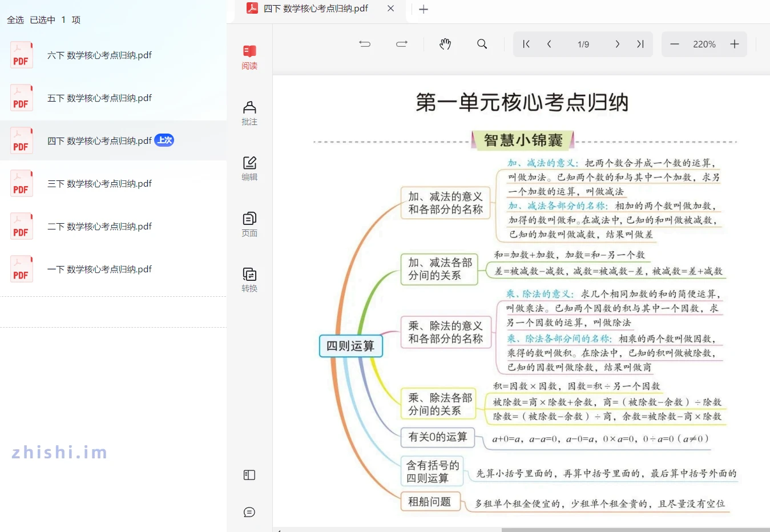This screenshot has width=770, height=532.
Task: Switch to 阅读 reading mode
Action: tap(249, 58)
